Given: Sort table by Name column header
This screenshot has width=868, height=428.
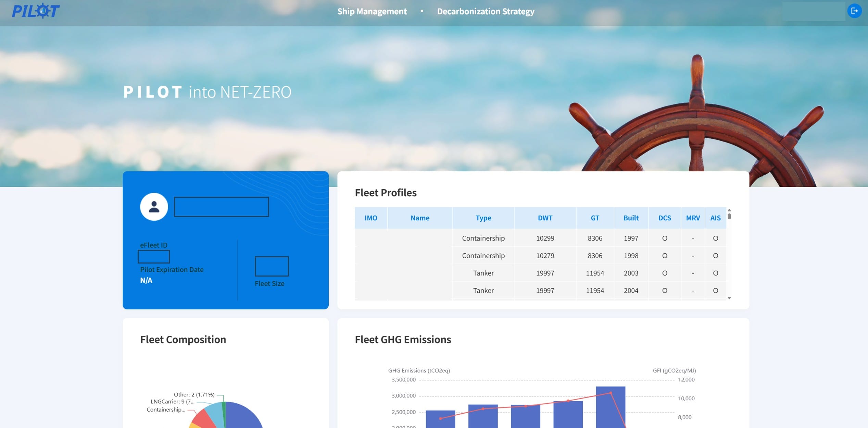Looking at the screenshot, I should 419,218.
